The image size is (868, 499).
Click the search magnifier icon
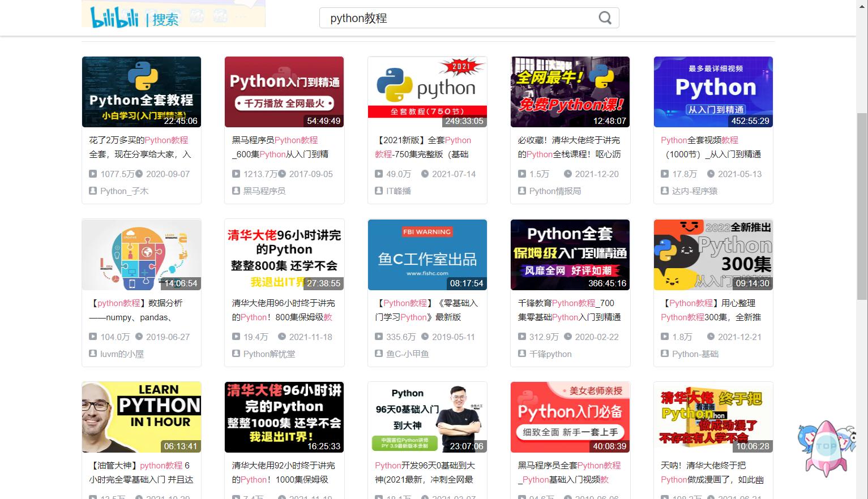605,18
